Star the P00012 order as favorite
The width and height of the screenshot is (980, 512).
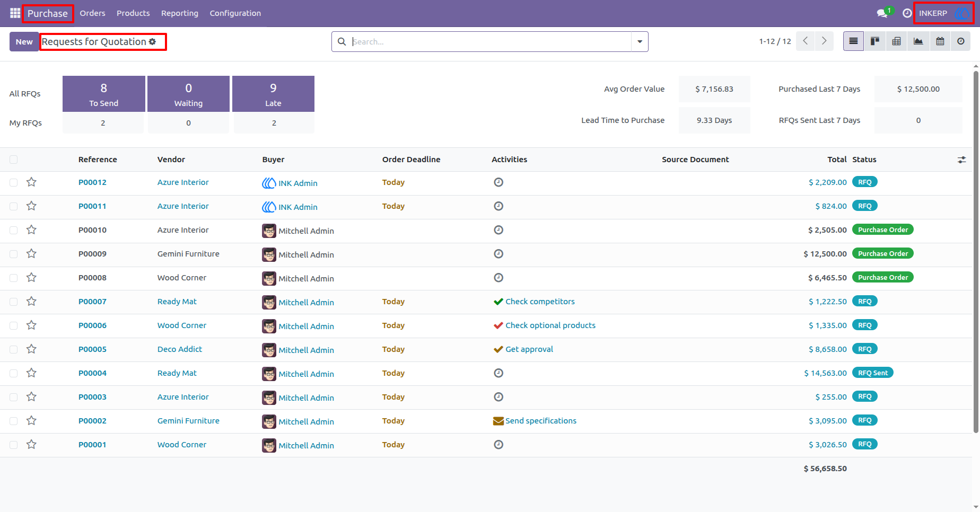coord(31,182)
